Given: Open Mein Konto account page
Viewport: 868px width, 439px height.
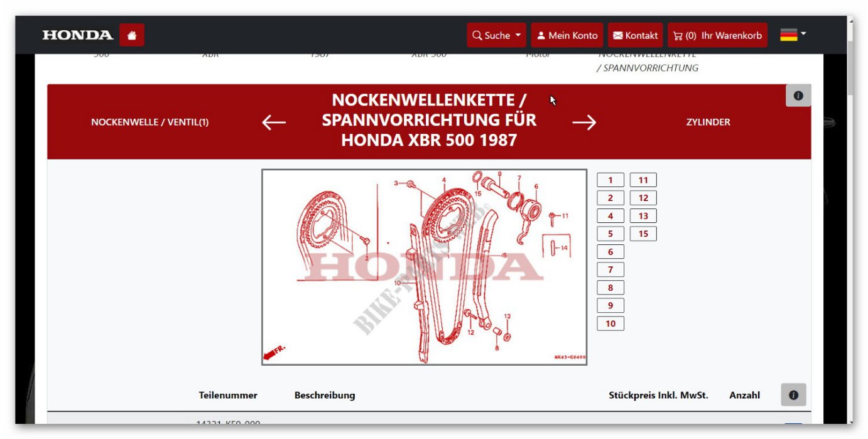Looking at the screenshot, I should coord(567,35).
